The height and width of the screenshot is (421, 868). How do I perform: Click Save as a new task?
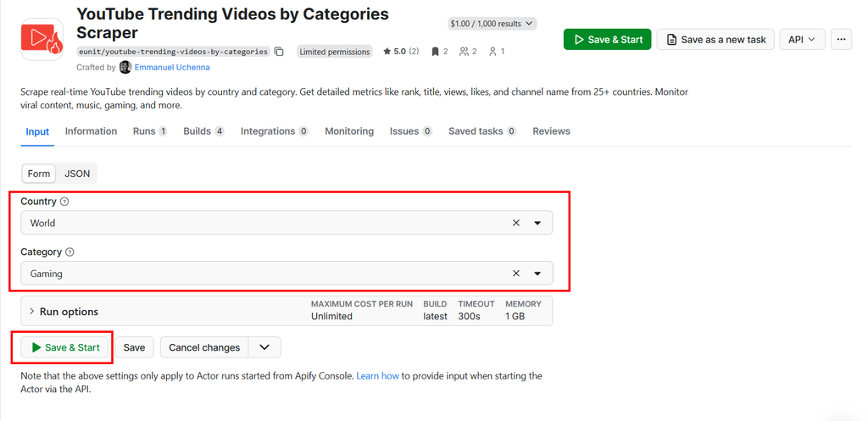point(715,39)
